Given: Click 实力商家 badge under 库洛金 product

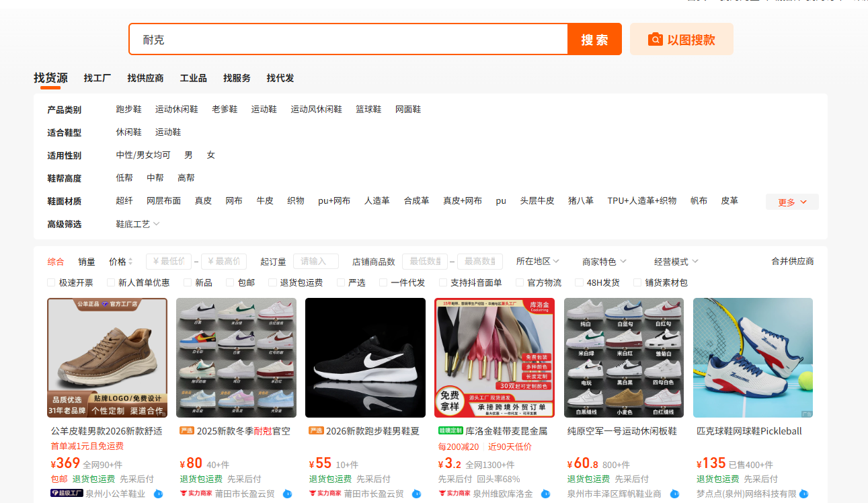Looking at the screenshot, I should [x=454, y=494].
